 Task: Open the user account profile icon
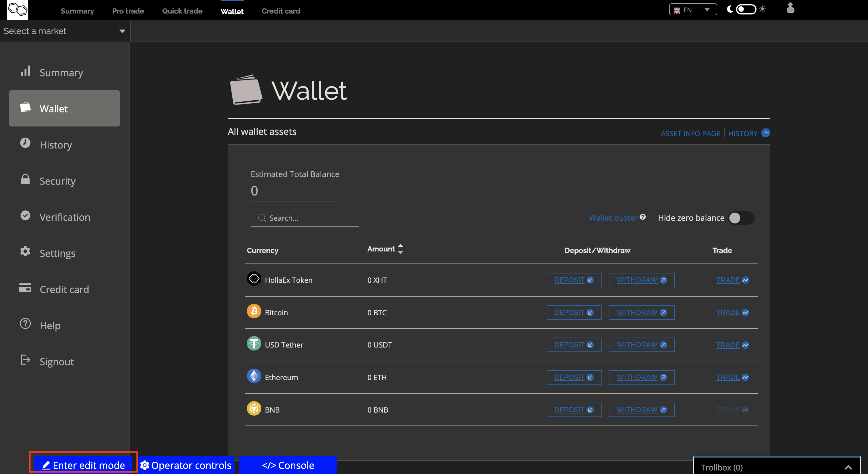click(x=790, y=8)
